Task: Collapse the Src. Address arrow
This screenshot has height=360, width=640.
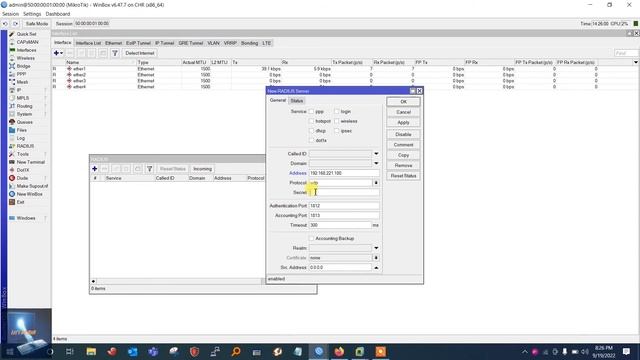Action: pos(376,267)
